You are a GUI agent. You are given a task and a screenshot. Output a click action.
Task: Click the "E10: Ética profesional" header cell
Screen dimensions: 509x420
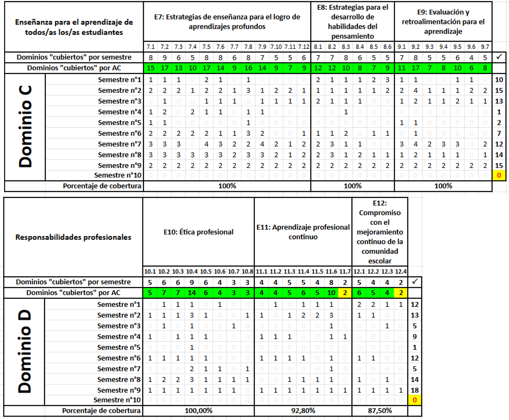point(199,232)
